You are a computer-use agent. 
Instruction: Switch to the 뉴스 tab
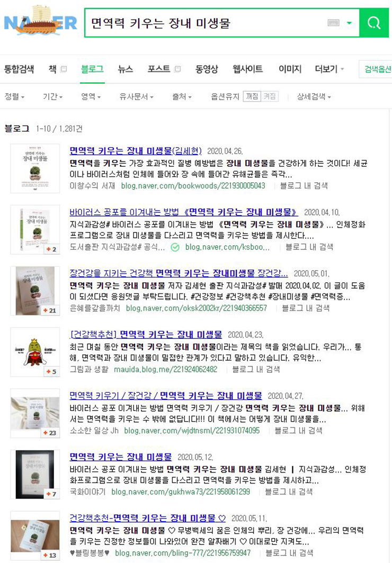[x=126, y=68]
